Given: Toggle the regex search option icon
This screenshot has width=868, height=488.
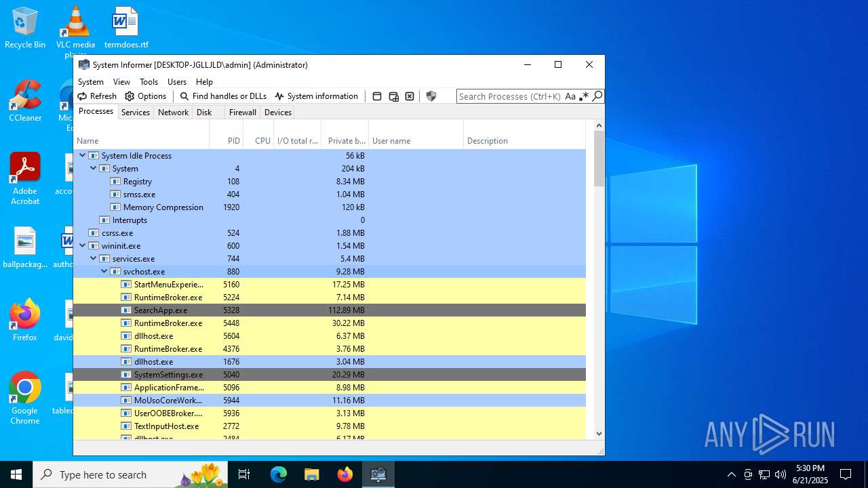Looking at the screenshot, I should click(x=584, y=96).
